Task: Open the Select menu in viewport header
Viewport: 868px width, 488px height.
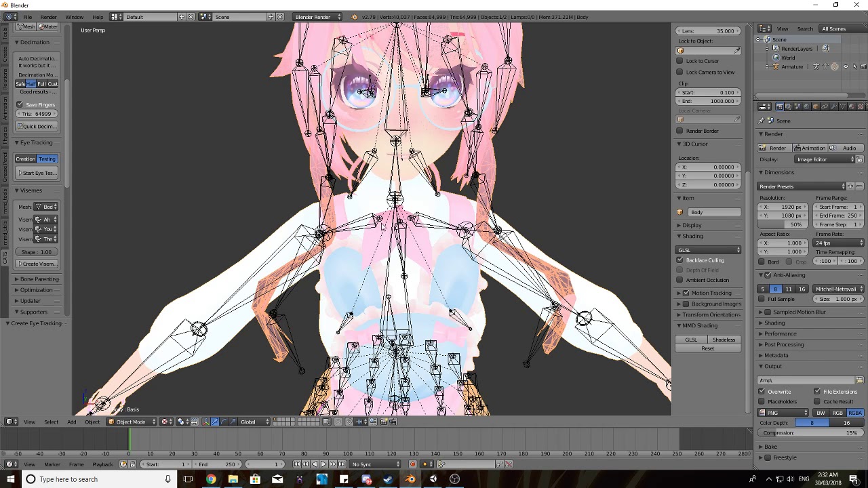Action: 51,422
